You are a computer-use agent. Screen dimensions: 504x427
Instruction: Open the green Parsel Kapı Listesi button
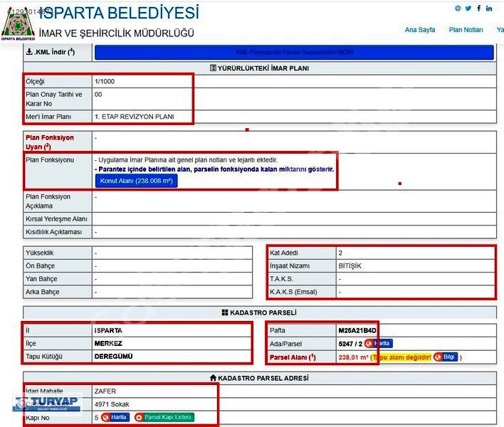point(164,418)
